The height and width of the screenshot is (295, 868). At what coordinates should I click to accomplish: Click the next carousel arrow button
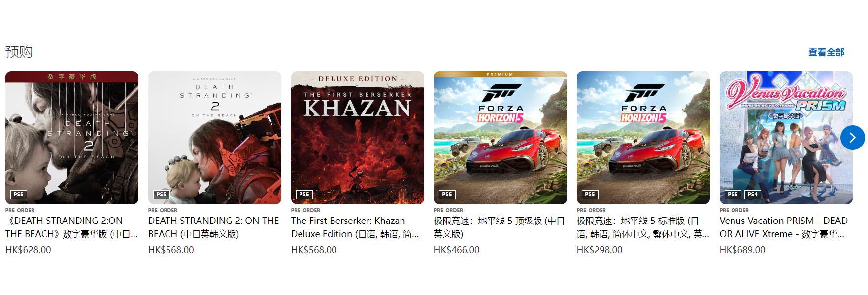tap(853, 138)
